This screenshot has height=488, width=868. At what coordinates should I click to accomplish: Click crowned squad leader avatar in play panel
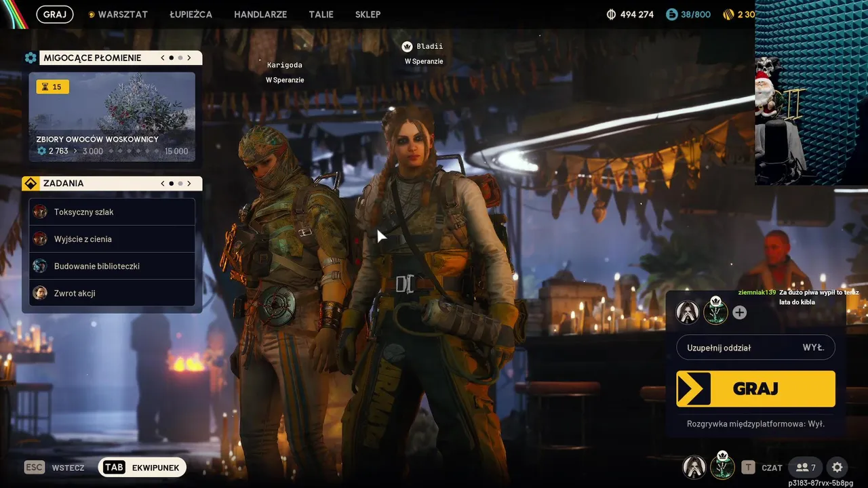point(715,311)
